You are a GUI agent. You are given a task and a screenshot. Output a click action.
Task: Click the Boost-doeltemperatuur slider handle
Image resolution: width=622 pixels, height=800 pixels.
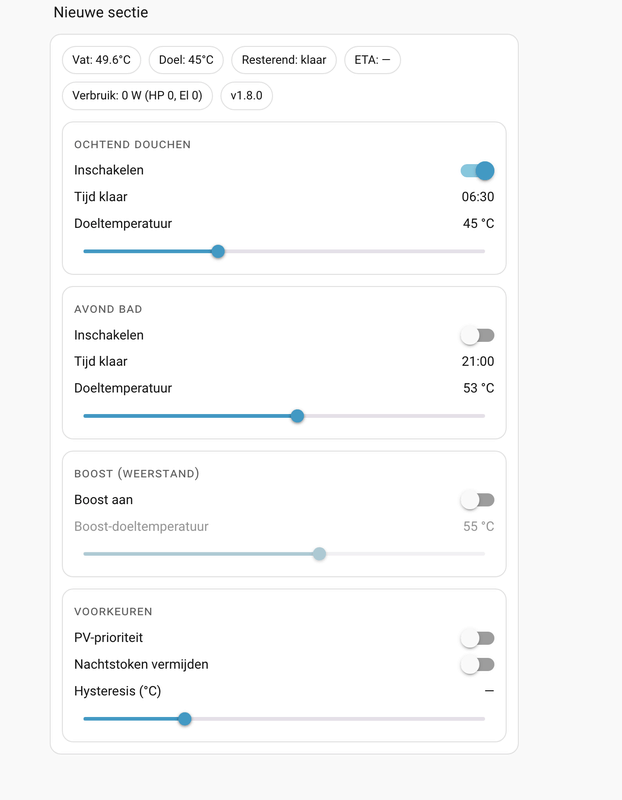319,554
